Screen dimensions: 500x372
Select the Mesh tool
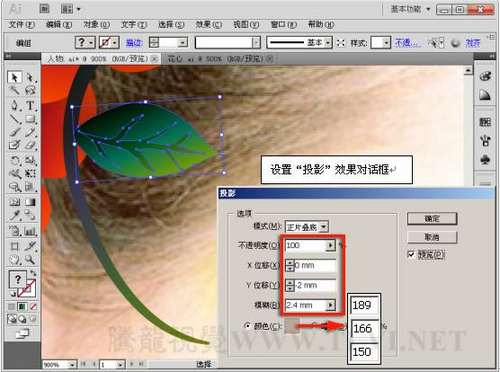pos(14,202)
